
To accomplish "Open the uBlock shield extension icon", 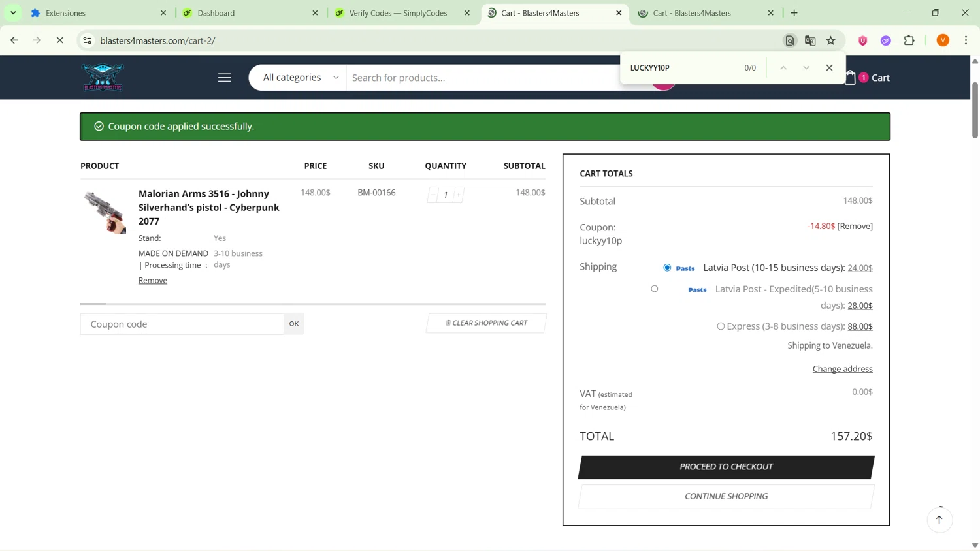I will (x=863, y=40).
